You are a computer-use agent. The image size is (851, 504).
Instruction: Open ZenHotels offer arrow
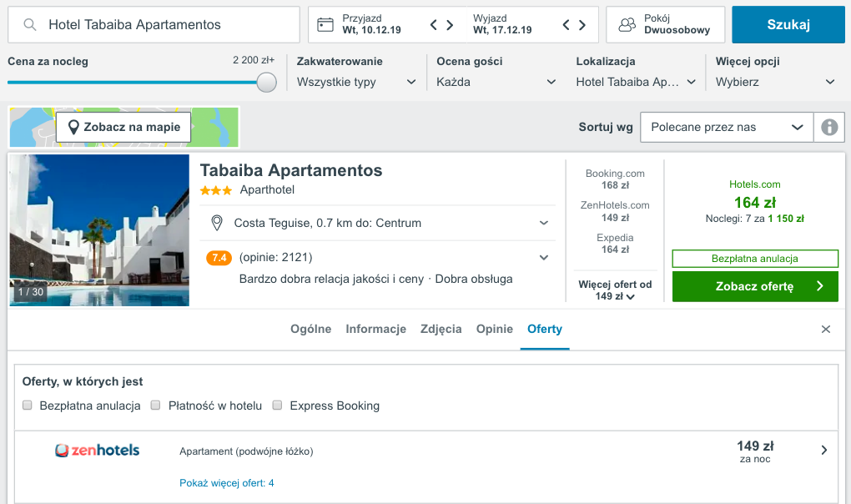823,450
